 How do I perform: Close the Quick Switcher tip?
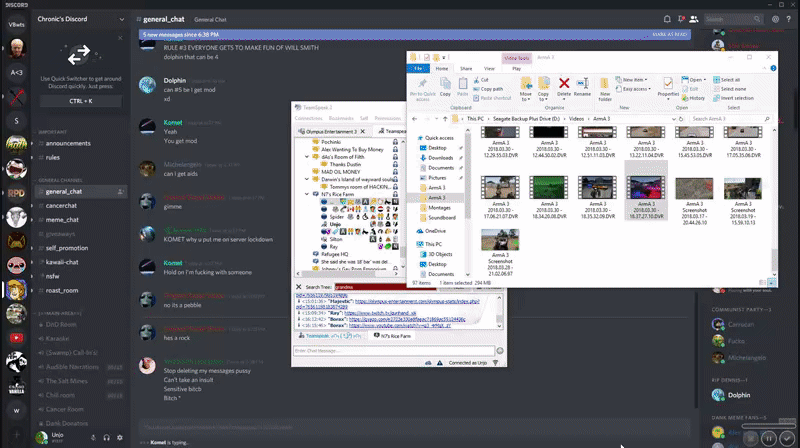pyautogui.click(x=120, y=38)
